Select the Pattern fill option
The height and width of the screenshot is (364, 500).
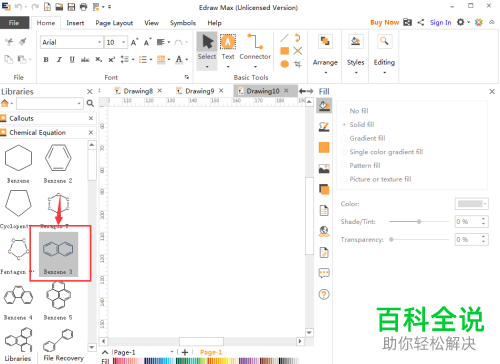pyautogui.click(x=361, y=165)
